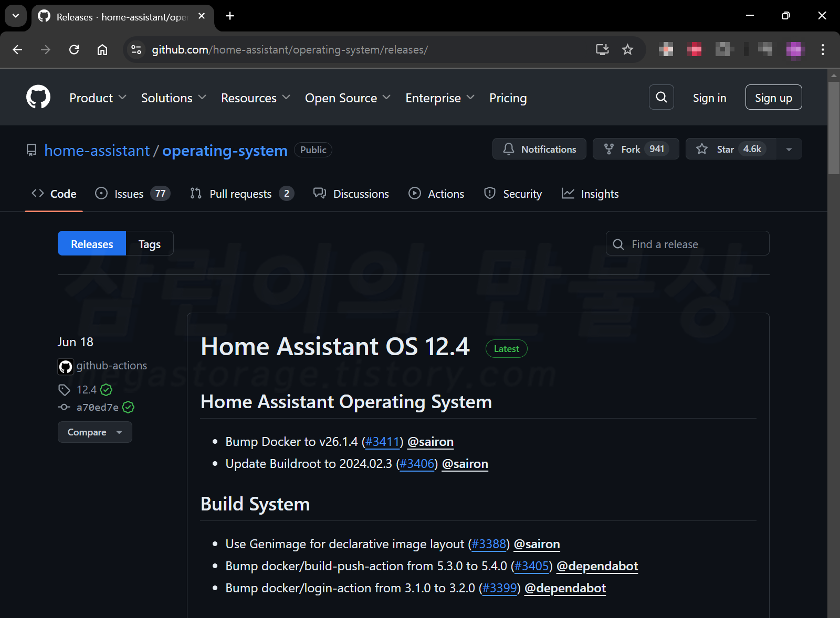Click the commit icon beside a70ed7e
Image resolution: width=840 pixels, height=618 pixels.
pos(64,407)
